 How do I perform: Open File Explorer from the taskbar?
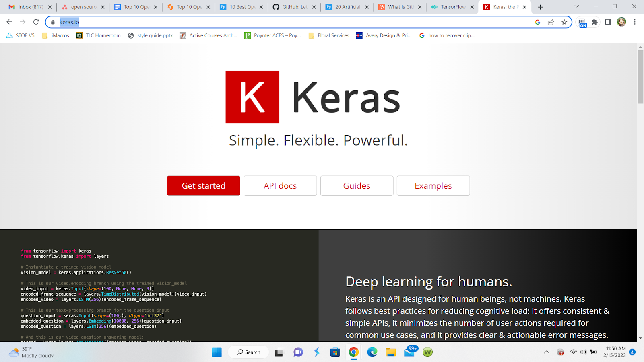click(x=390, y=352)
